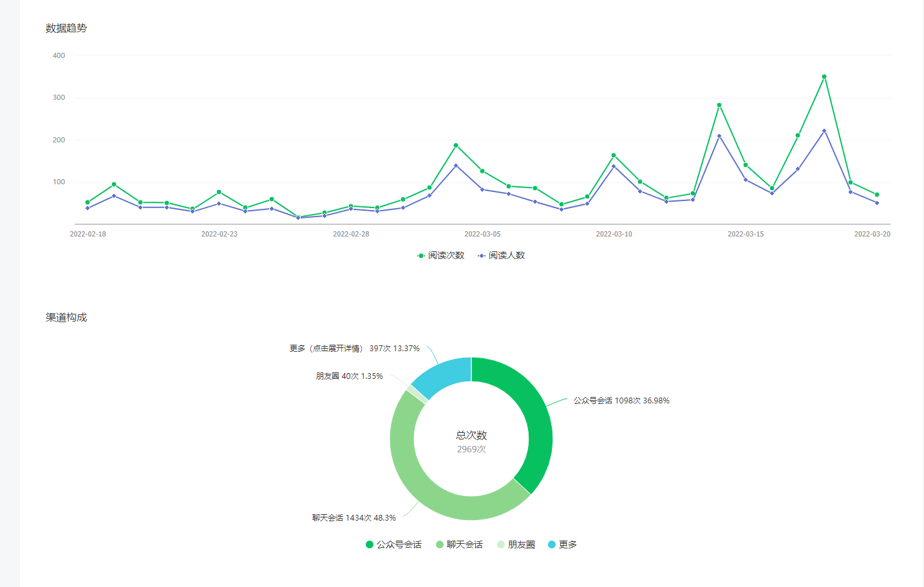Click the highest green peak data point
The height and width of the screenshot is (587, 924).
pos(824,77)
